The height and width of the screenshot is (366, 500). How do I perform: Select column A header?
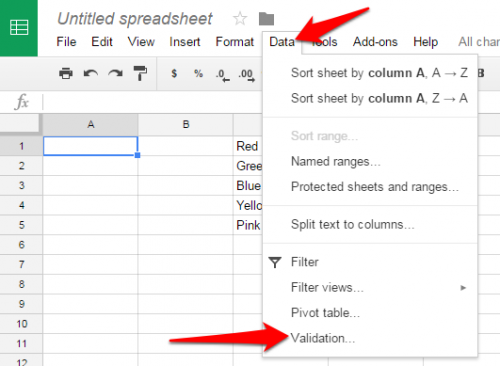click(90, 125)
